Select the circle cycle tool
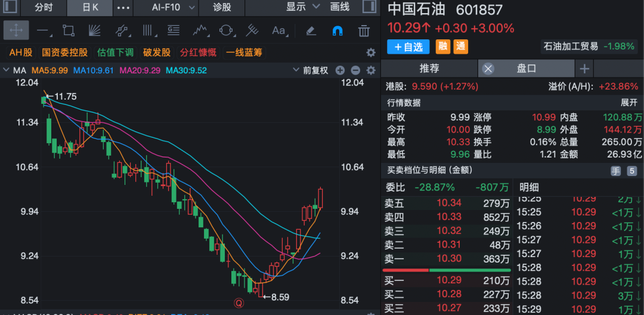The height and width of the screenshot is (315, 644). pyautogui.click(x=226, y=30)
